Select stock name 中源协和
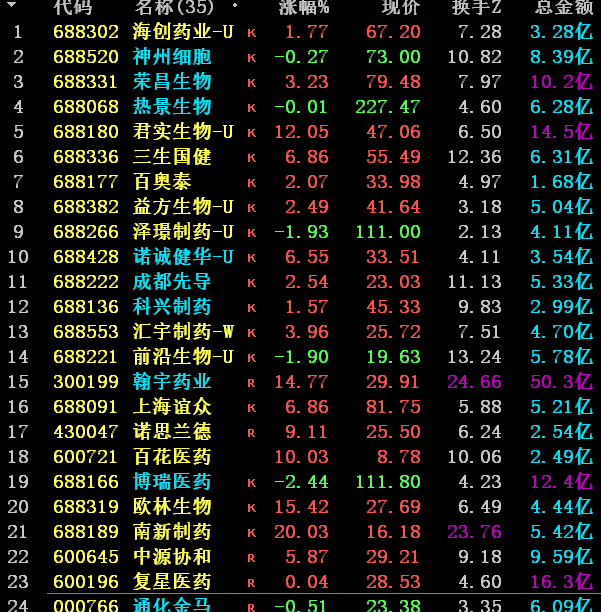Viewport: 601px width, 612px height. (x=172, y=557)
